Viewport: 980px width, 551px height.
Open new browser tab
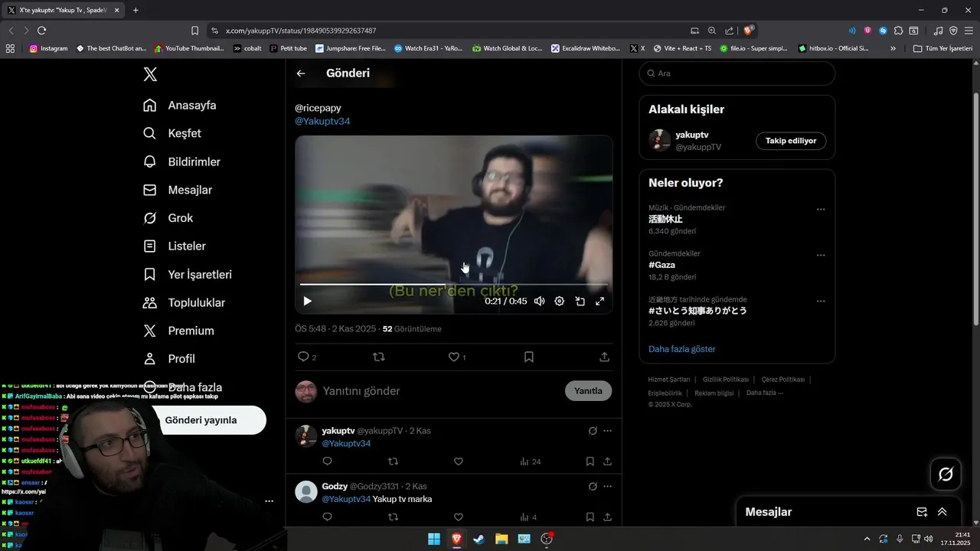pyautogui.click(x=136, y=11)
